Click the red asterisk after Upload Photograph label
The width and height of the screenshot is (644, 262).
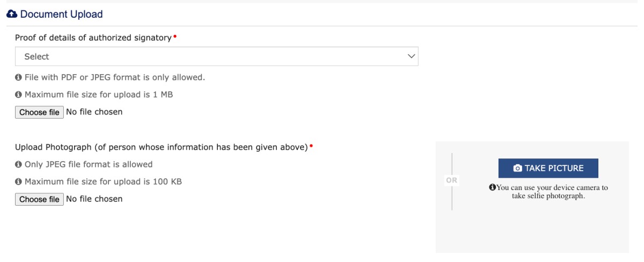pyautogui.click(x=311, y=147)
